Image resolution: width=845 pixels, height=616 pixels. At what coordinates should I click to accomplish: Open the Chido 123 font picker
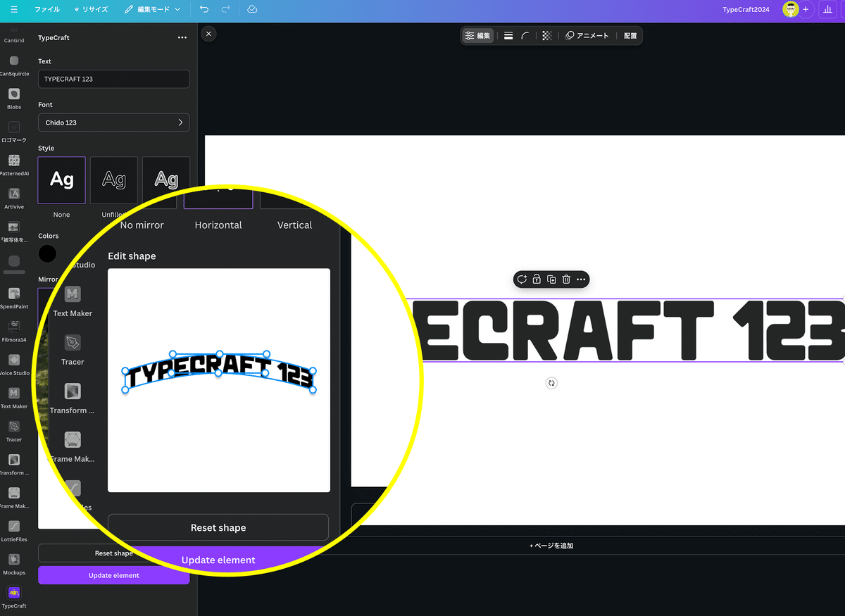(113, 122)
